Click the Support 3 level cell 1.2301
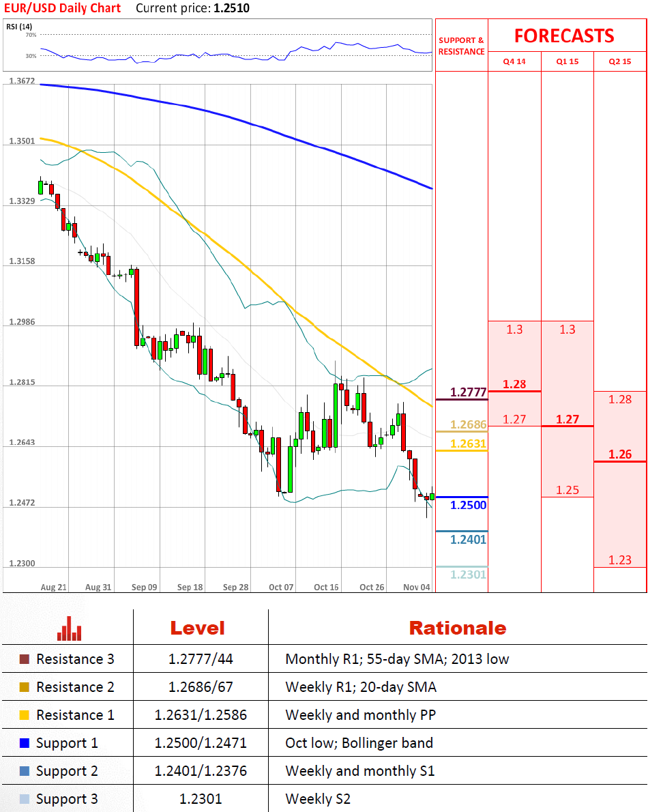 [x=201, y=799]
